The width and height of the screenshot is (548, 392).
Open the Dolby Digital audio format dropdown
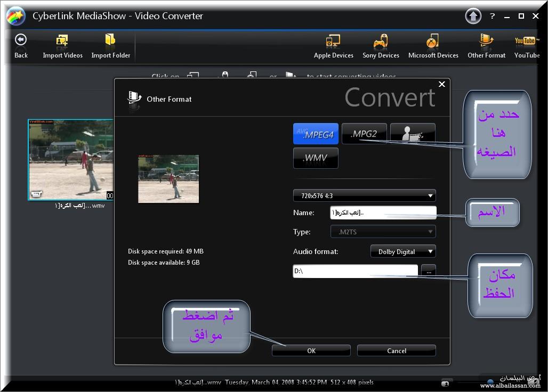pyautogui.click(x=403, y=252)
